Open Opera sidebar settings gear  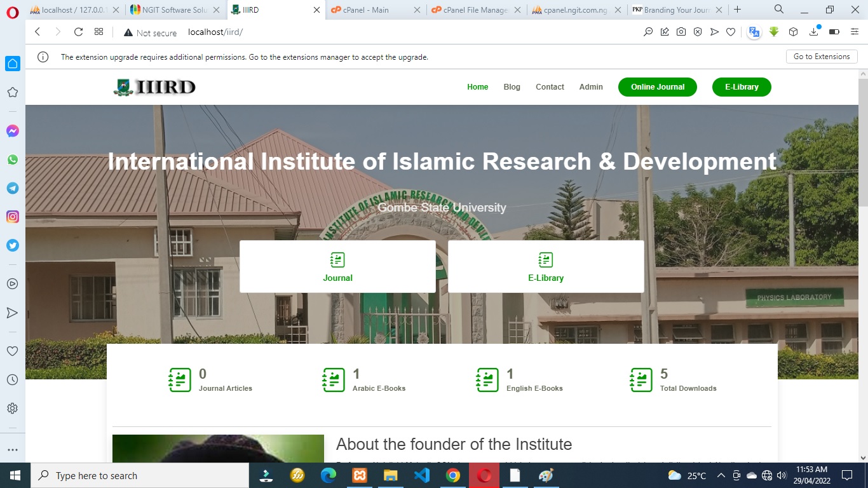point(13,409)
